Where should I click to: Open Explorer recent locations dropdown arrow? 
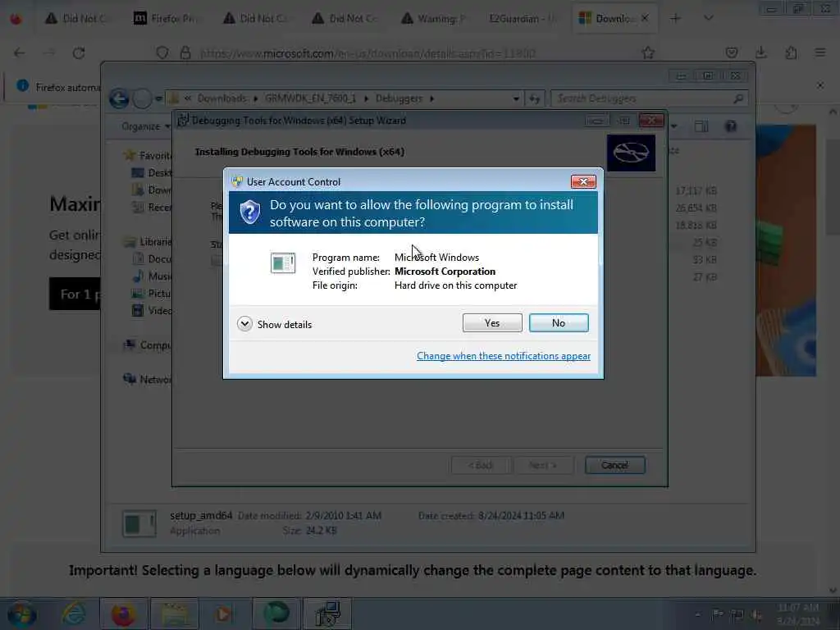158,98
